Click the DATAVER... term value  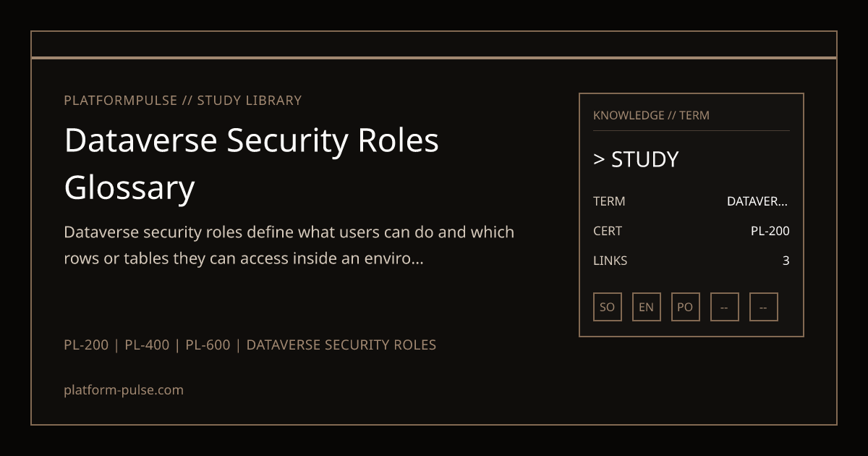[x=758, y=201]
